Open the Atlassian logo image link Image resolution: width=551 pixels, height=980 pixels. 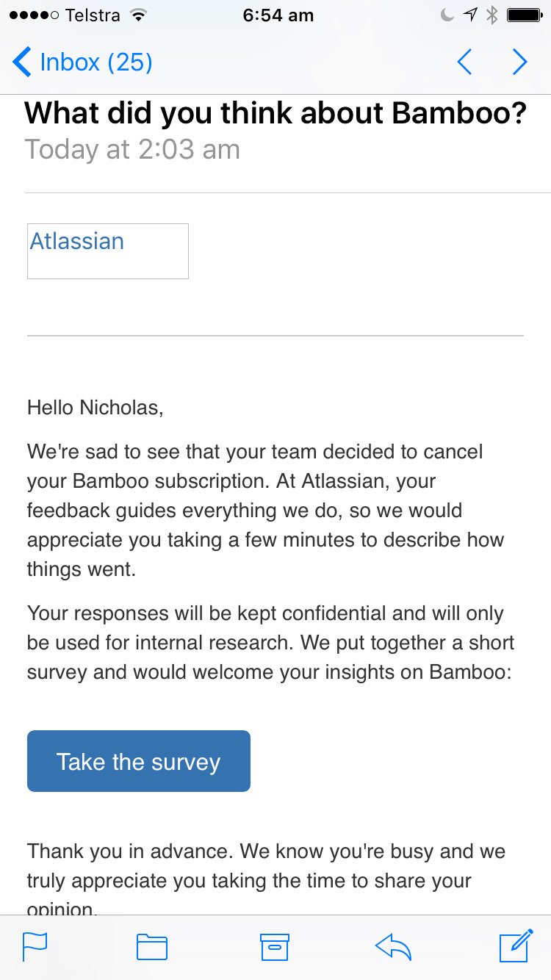108,251
